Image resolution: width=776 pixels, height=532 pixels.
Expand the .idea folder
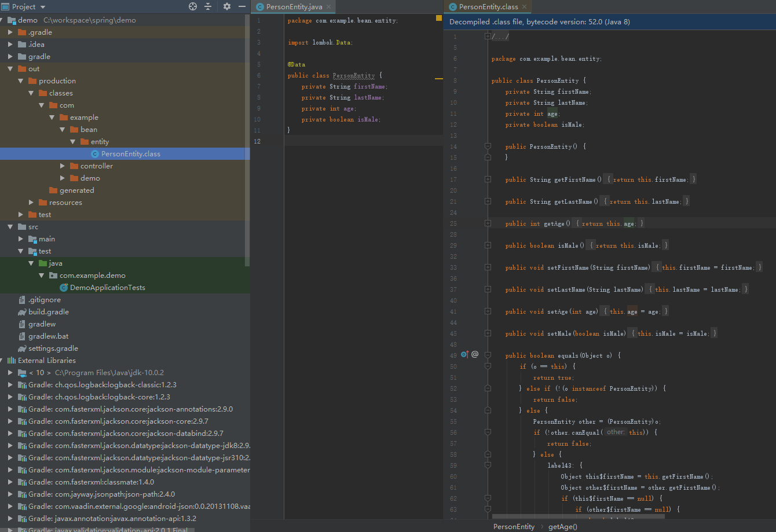coord(10,45)
